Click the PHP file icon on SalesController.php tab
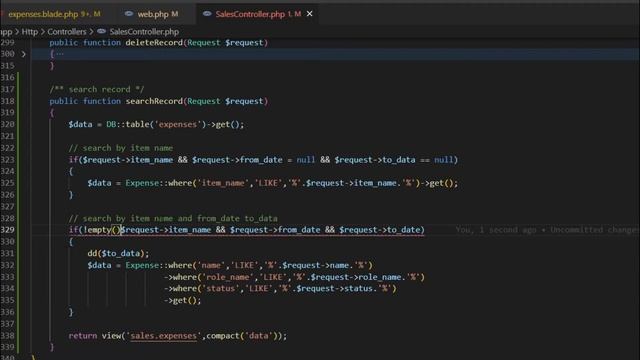 (207, 14)
